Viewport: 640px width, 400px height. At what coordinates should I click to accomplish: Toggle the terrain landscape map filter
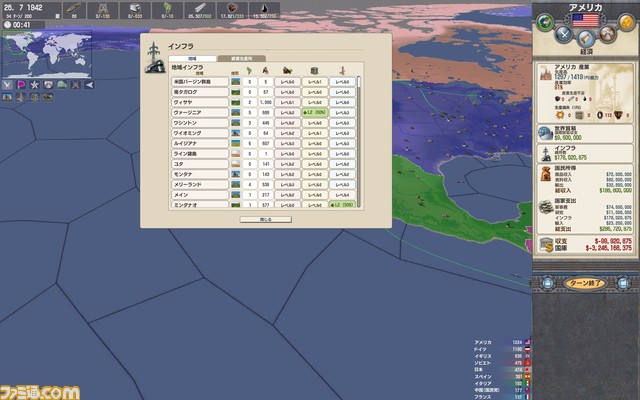tap(7, 97)
